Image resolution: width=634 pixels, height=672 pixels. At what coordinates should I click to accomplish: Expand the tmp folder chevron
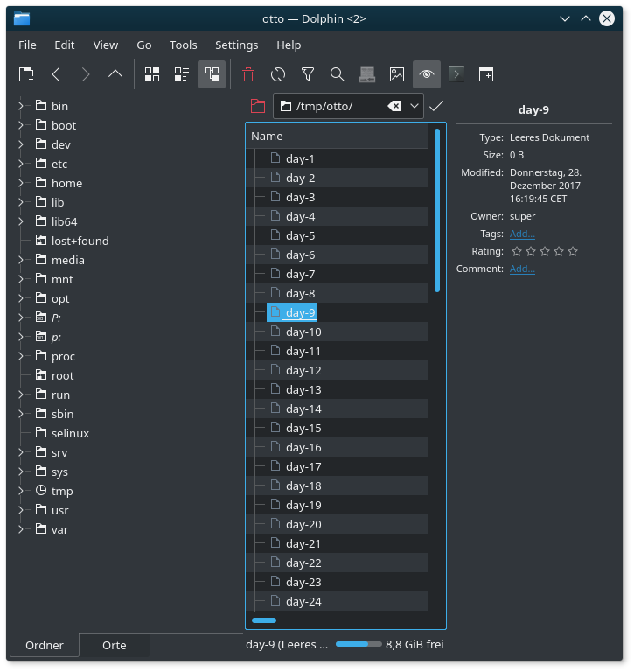(x=21, y=490)
